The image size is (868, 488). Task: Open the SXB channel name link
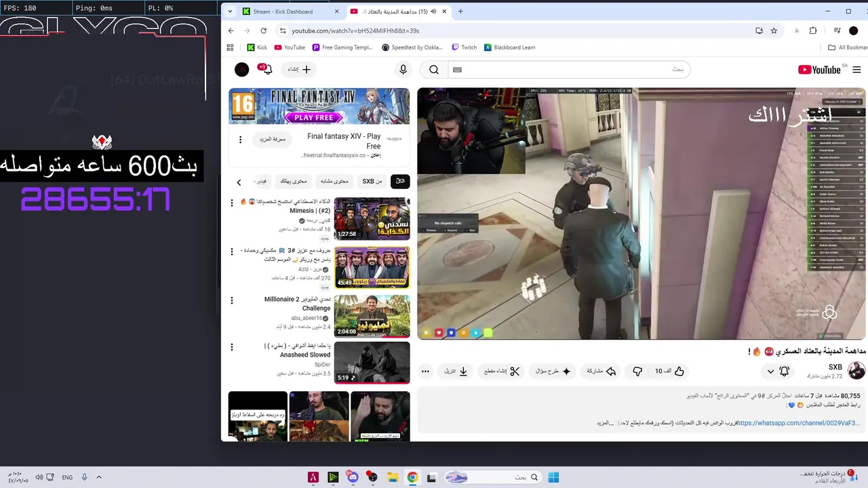click(x=835, y=367)
